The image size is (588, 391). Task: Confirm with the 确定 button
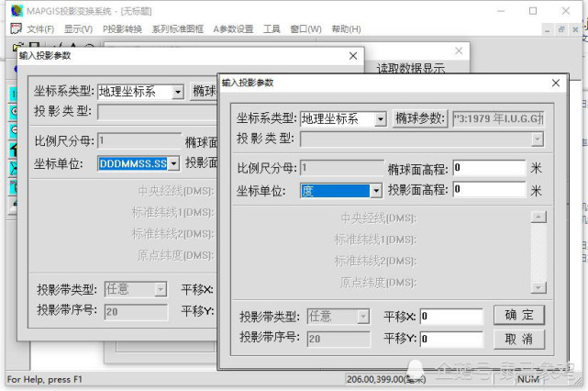519,315
